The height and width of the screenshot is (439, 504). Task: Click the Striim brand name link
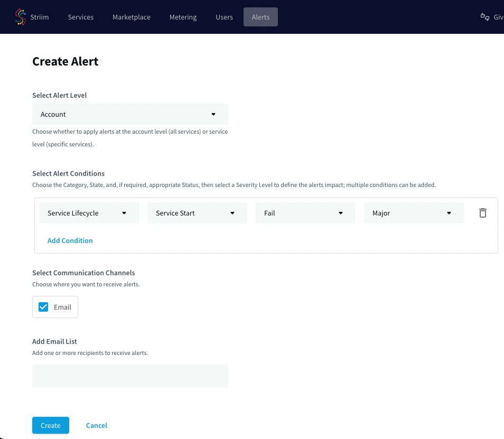point(39,16)
